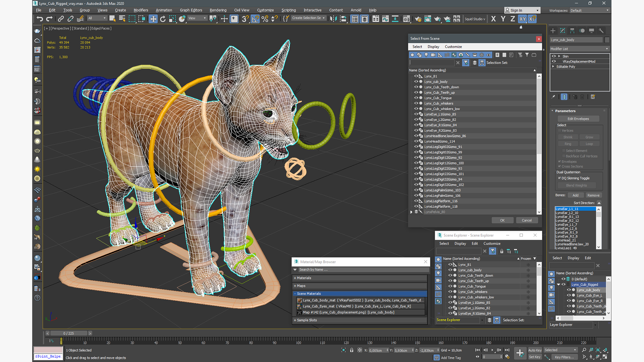Viewport: 644px width, 362px height.
Task: Choose Rectangular Selection Region tool
Action: point(132,19)
